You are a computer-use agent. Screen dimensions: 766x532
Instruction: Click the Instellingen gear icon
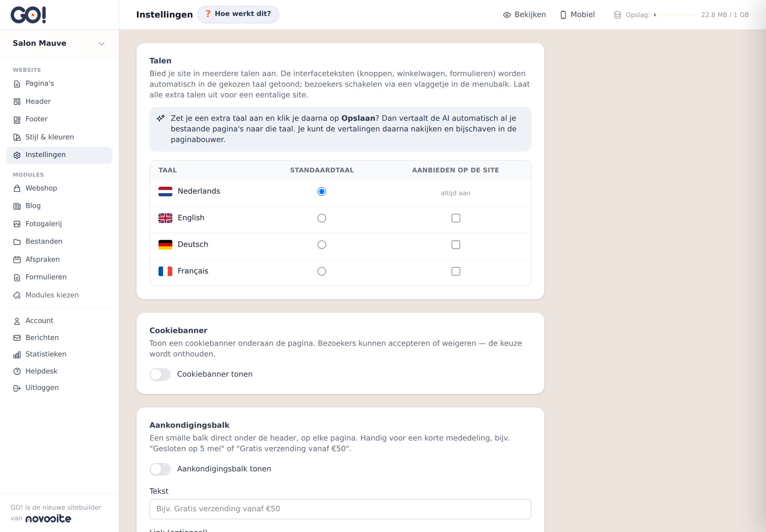(17, 155)
